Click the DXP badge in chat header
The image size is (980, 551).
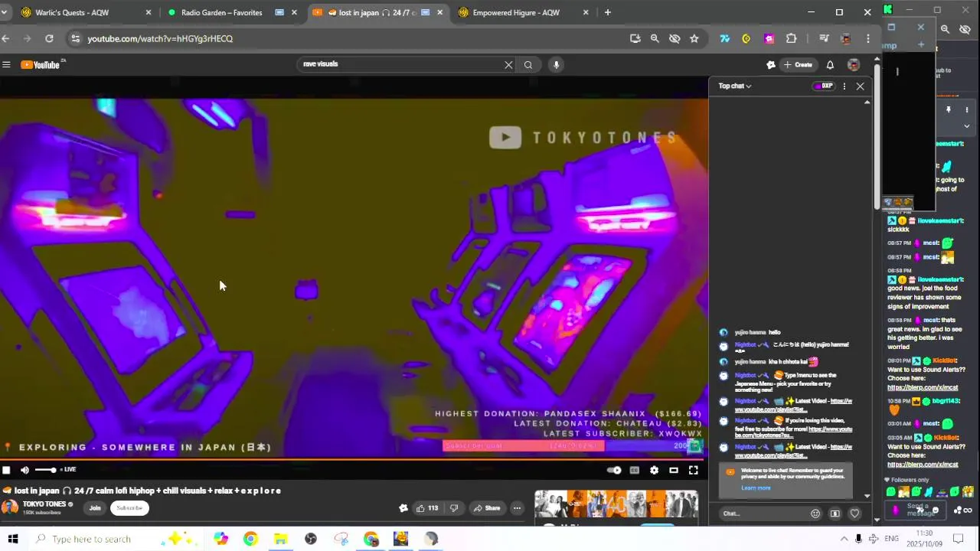click(823, 86)
